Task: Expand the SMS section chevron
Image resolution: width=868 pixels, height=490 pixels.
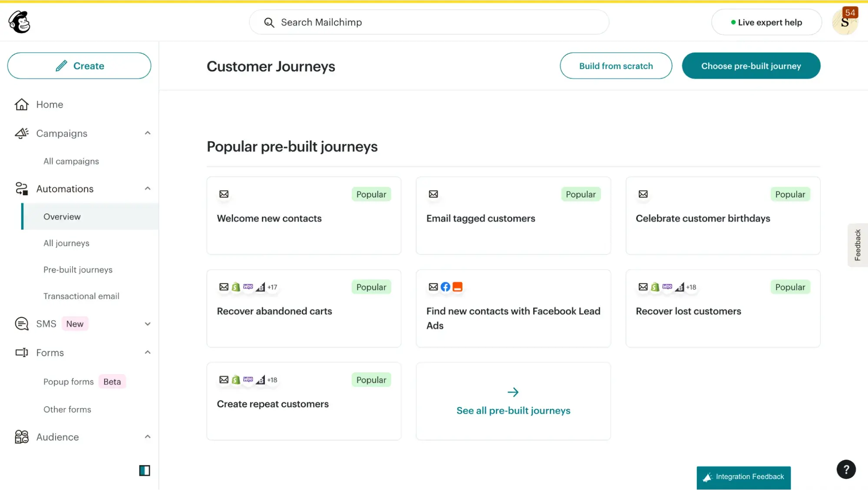Action: [148, 324]
